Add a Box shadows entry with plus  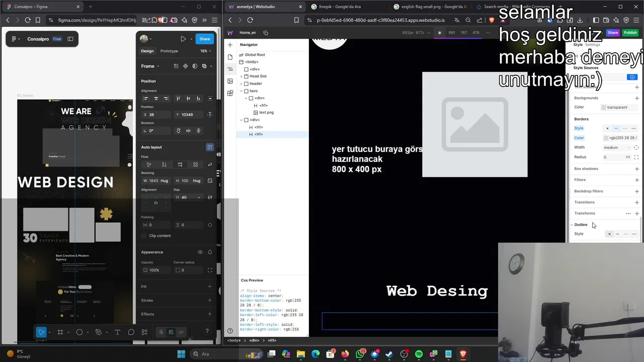point(637,169)
